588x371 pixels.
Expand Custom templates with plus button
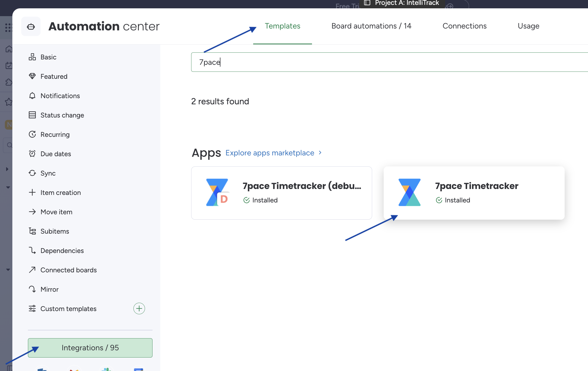(139, 309)
